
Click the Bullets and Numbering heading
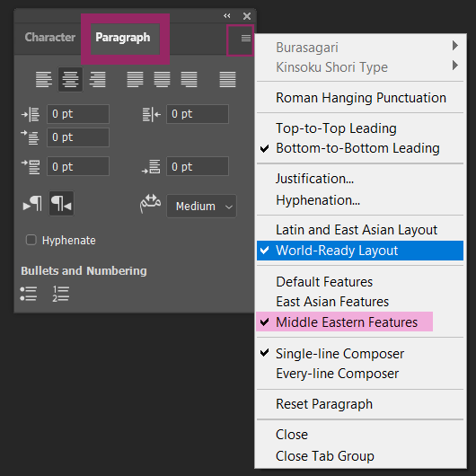84,271
